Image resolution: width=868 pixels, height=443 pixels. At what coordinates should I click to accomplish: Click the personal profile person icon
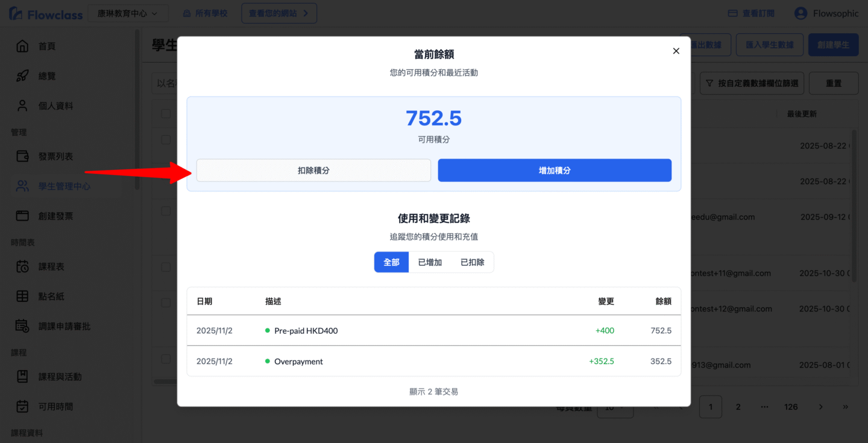pyautogui.click(x=22, y=106)
